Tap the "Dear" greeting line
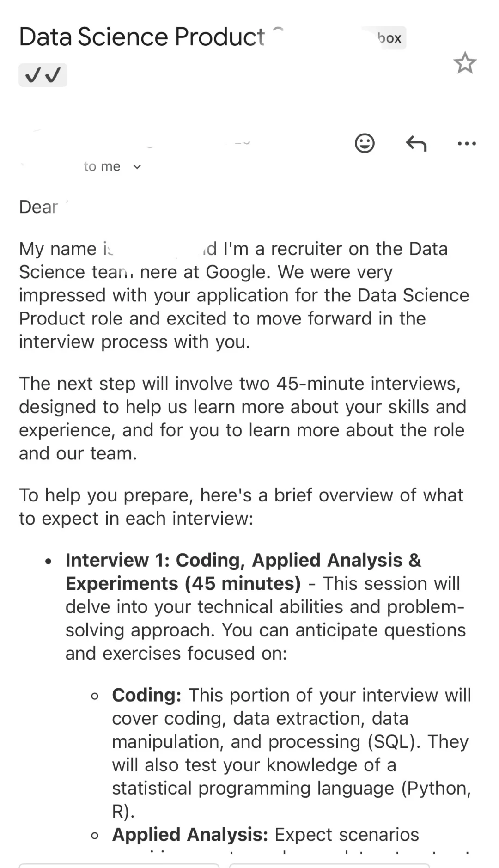The height and width of the screenshot is (868, 499). (x=39, y=207)
